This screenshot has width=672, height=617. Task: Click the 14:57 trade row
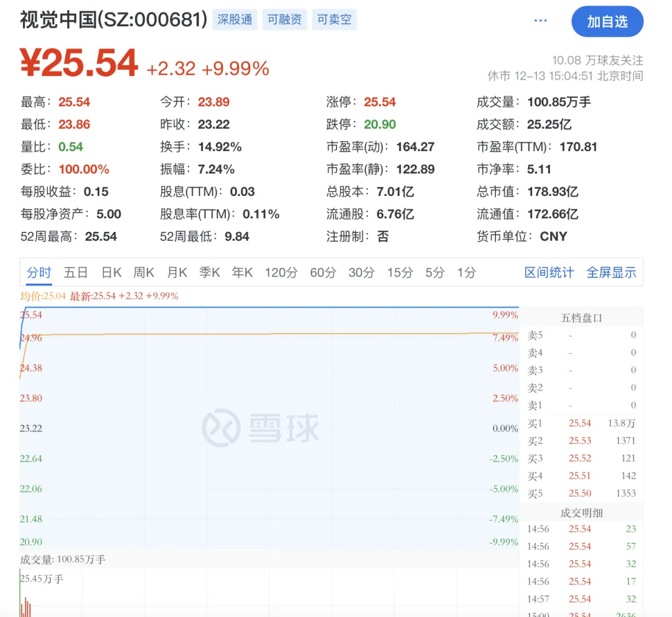(582, 599)
